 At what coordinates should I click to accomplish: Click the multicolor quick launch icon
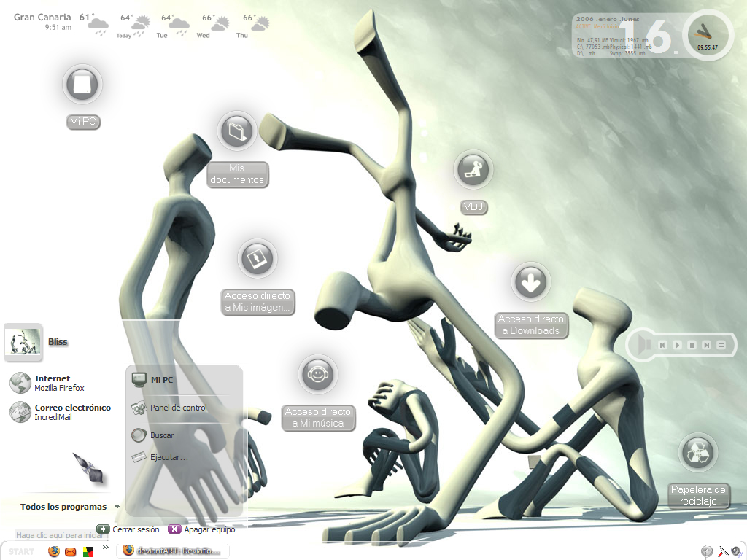tap(88, 552)
